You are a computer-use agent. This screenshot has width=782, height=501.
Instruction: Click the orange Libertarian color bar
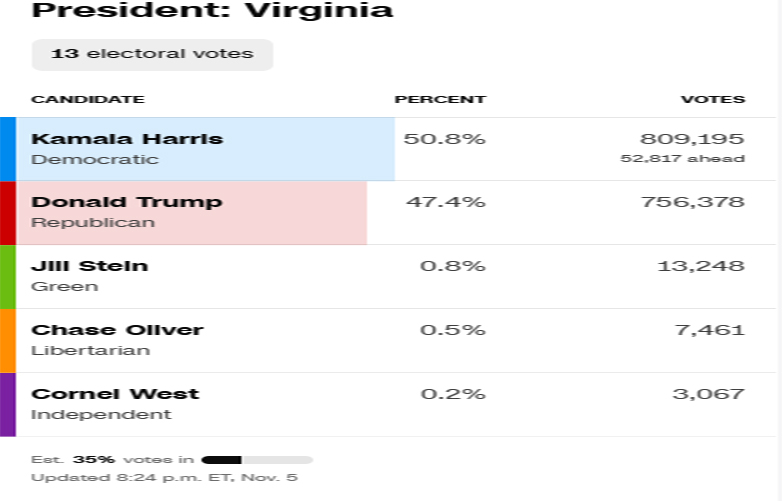click(7, 341)
